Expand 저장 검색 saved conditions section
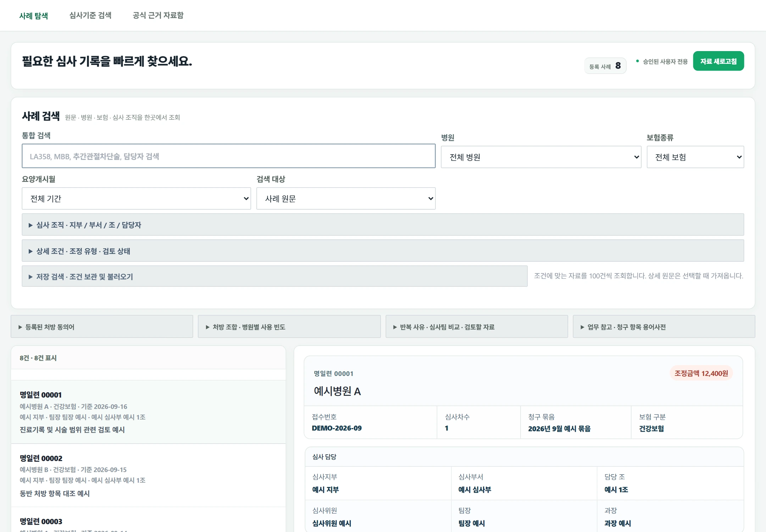 (x=274, y=276)
